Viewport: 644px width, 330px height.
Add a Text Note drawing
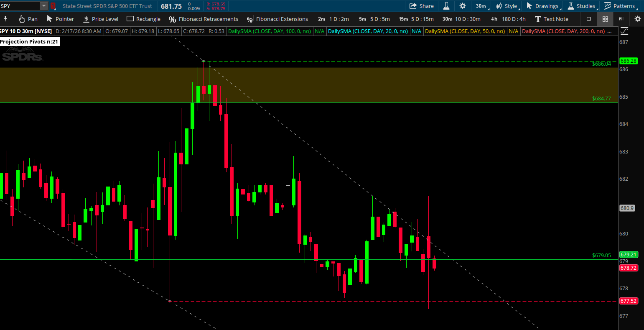[551, 19]
